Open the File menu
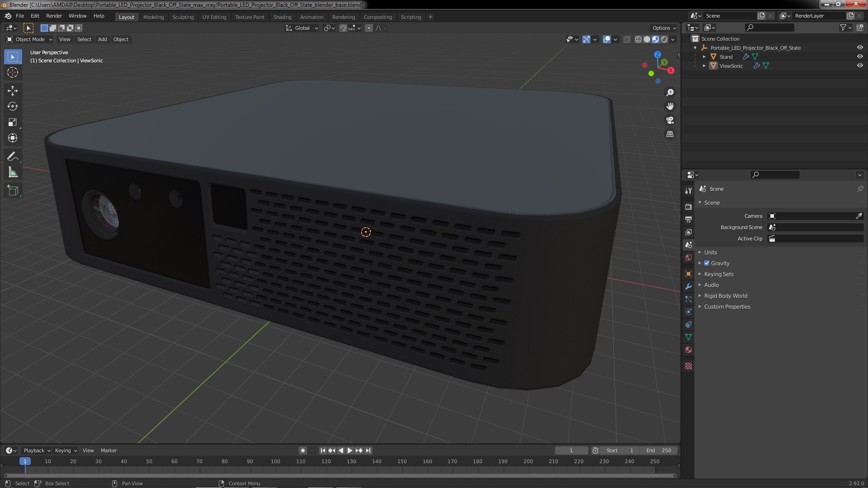 20,16
